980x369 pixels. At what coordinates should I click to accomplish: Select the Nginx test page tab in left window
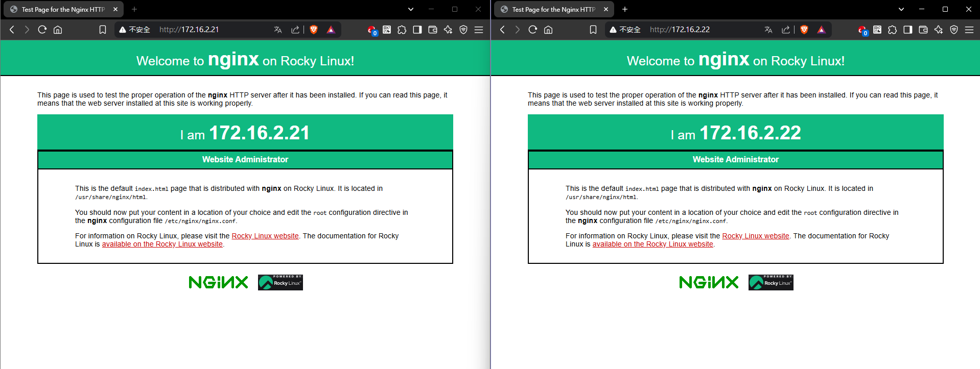62,9
